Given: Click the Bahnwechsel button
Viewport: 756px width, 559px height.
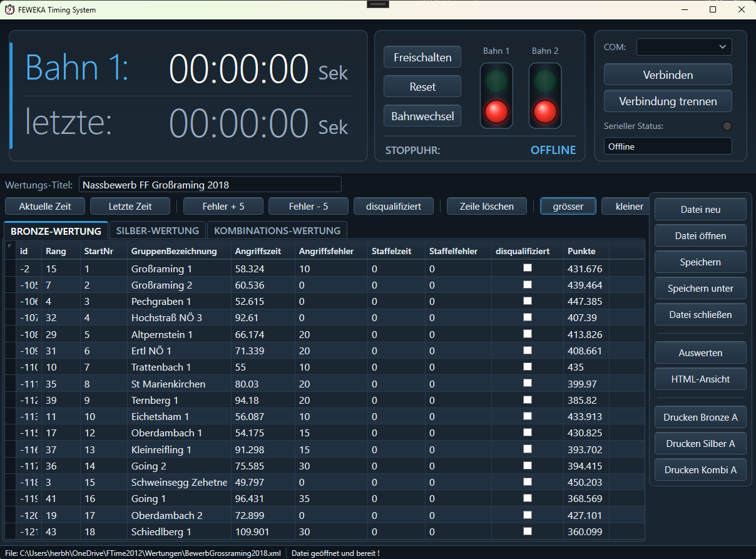Looking at the screenshot, I should [x=422, y=116].
